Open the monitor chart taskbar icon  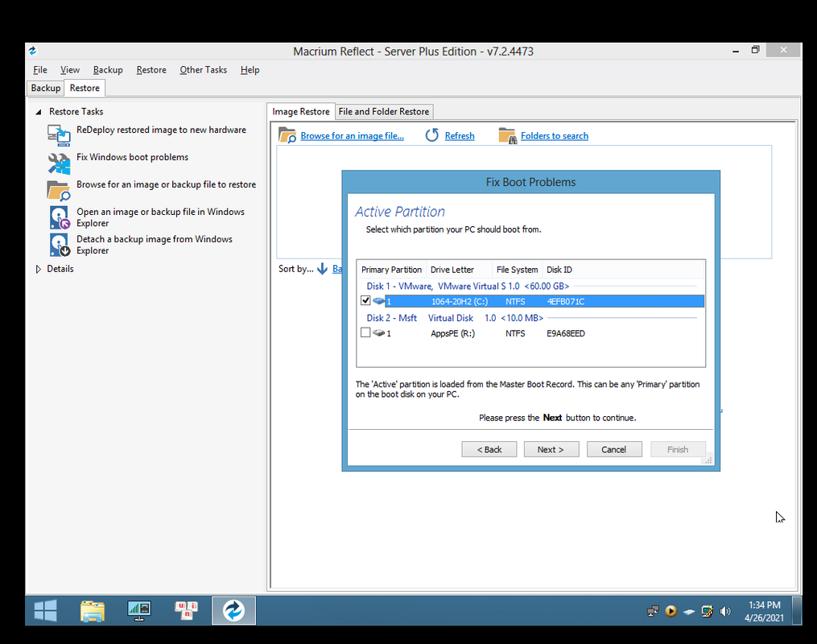(x=139, y=611)
